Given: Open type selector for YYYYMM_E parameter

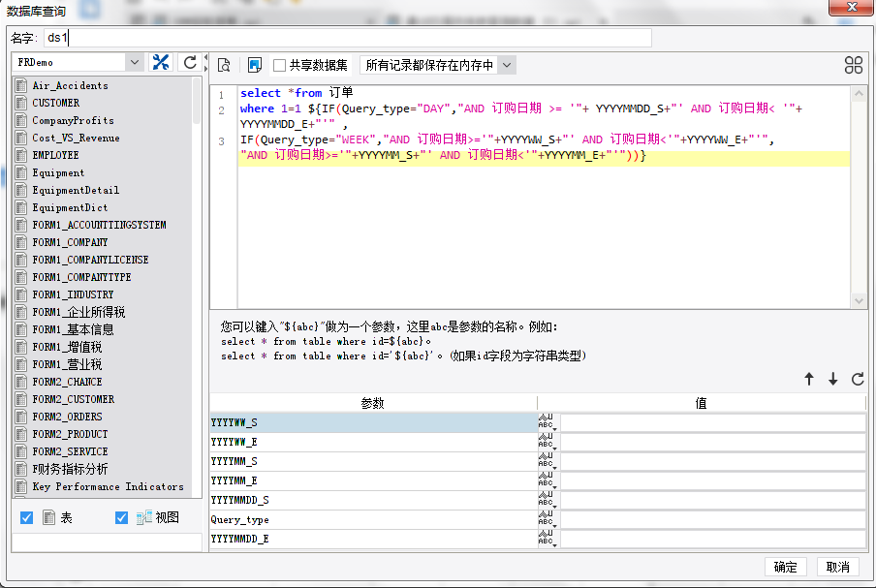Looking at the screenshot, I should pos(548,480).
